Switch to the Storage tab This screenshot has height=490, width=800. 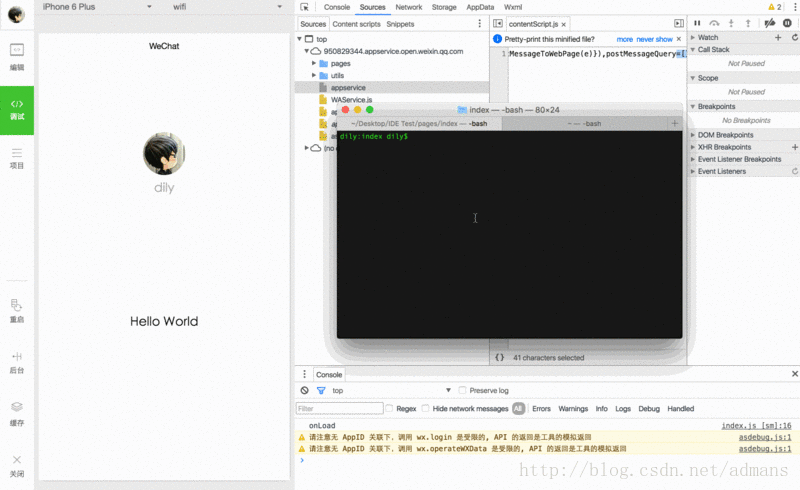click(444, 7)
